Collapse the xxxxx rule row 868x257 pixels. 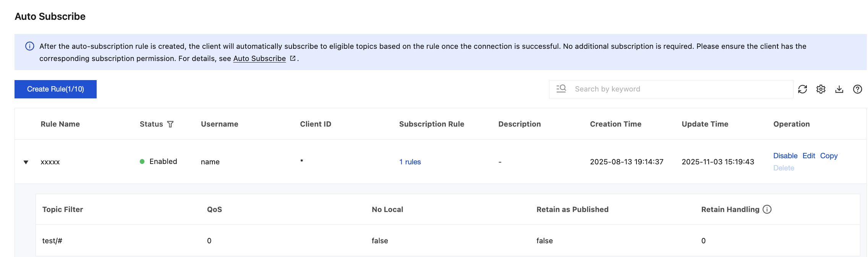[x=26, y=162]
